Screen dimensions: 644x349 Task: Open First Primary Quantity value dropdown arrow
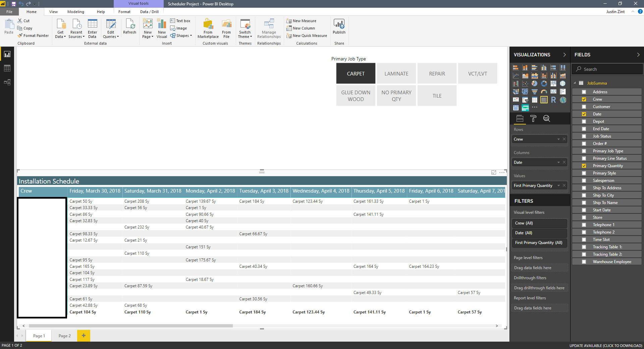pos(558,186)
